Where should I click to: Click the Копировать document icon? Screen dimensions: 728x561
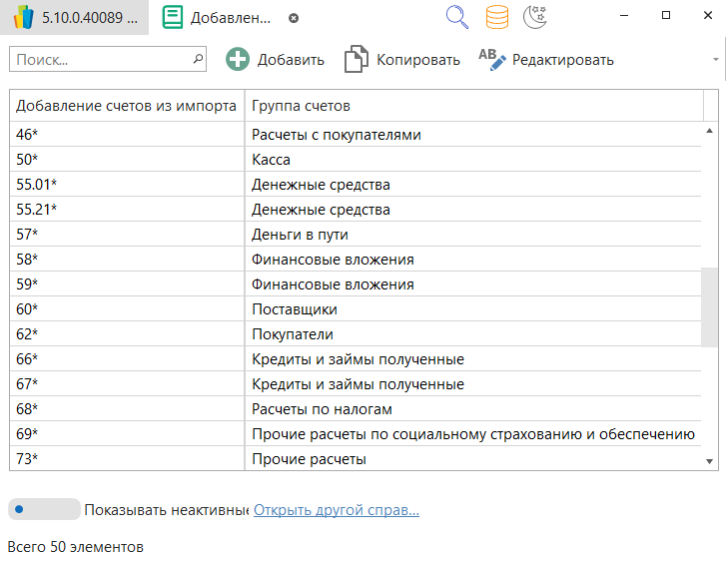click(356, 60)
